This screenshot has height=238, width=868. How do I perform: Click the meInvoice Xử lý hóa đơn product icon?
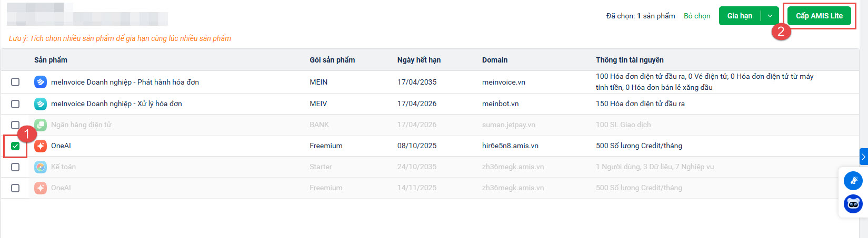[41, 104]
